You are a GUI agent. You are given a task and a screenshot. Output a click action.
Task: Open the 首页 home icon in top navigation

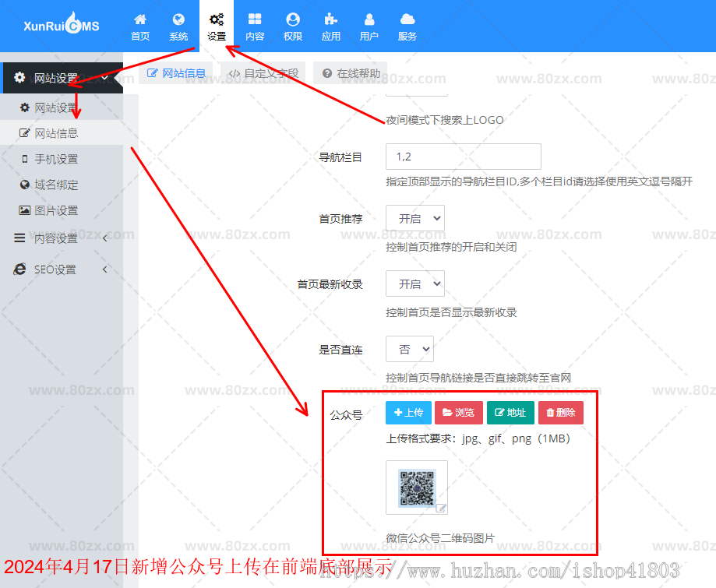(x=139, y=25)
